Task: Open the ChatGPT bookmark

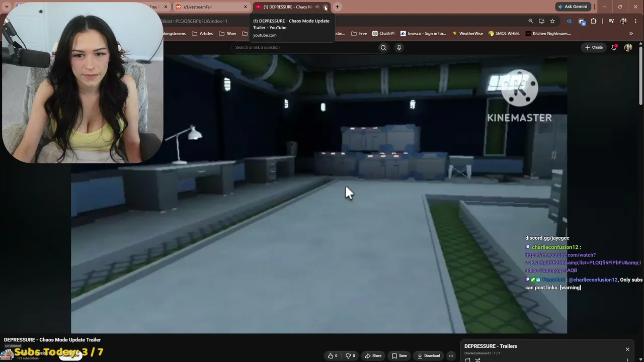Action: (383, 34)
